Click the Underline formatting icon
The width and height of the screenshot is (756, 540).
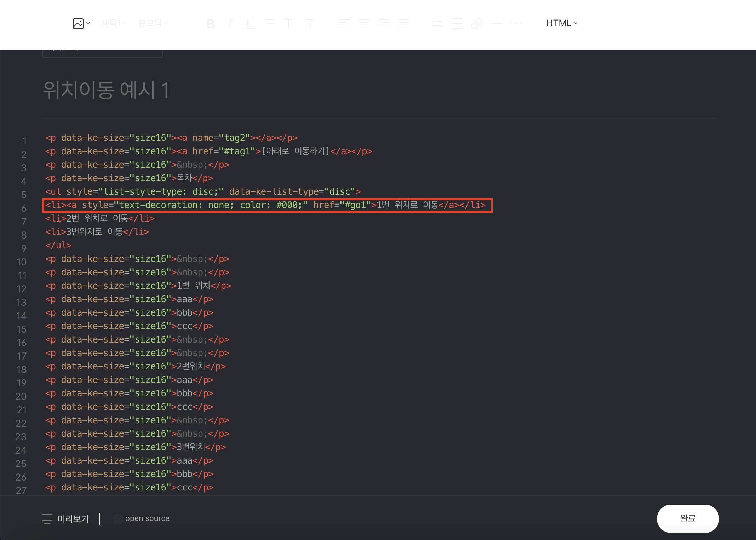[250, 24]
